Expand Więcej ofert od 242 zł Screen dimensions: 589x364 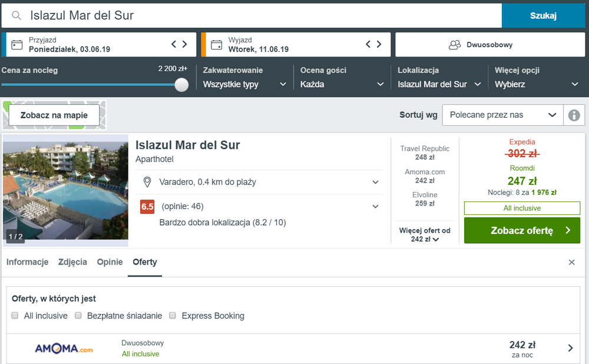pos(425,235)
